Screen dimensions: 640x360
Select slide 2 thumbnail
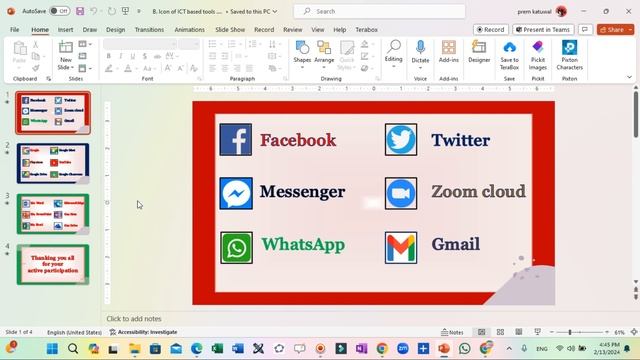[53, 163]
